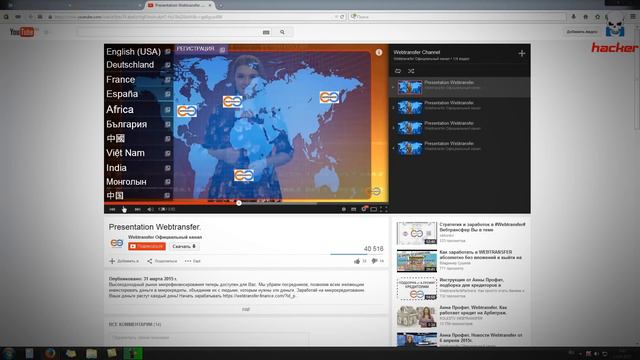The image size is (640, 360).
Task: Open the video info card icon
Action: tap(379, 52)
